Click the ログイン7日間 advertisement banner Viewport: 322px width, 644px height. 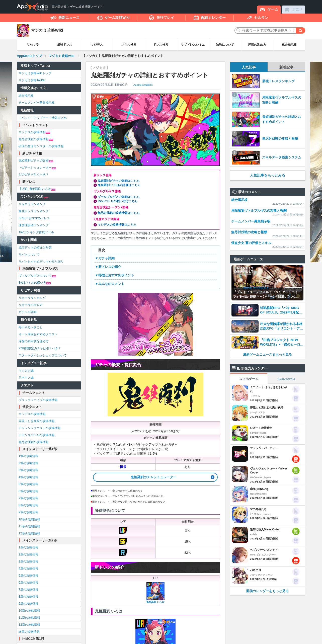pyautogui.click(x=155, y=324)
